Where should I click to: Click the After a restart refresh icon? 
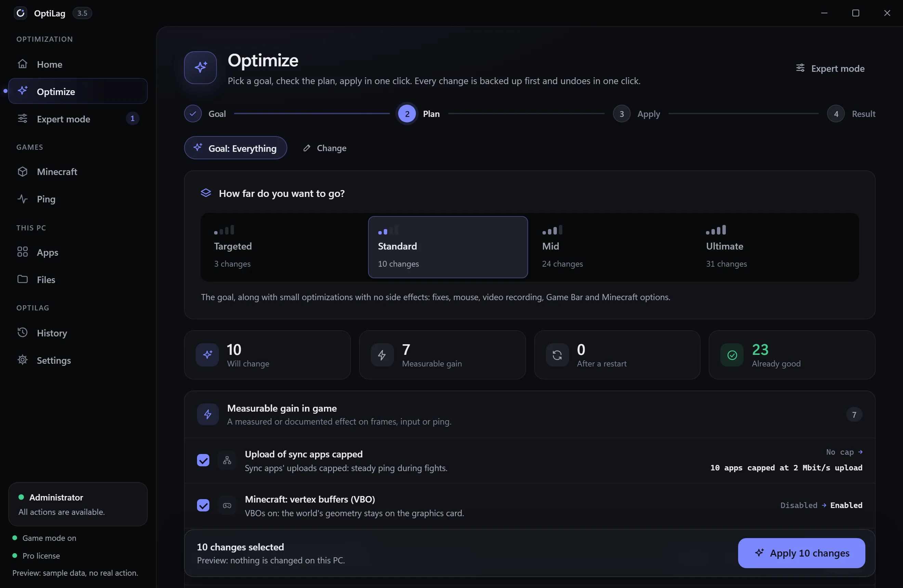557,355
